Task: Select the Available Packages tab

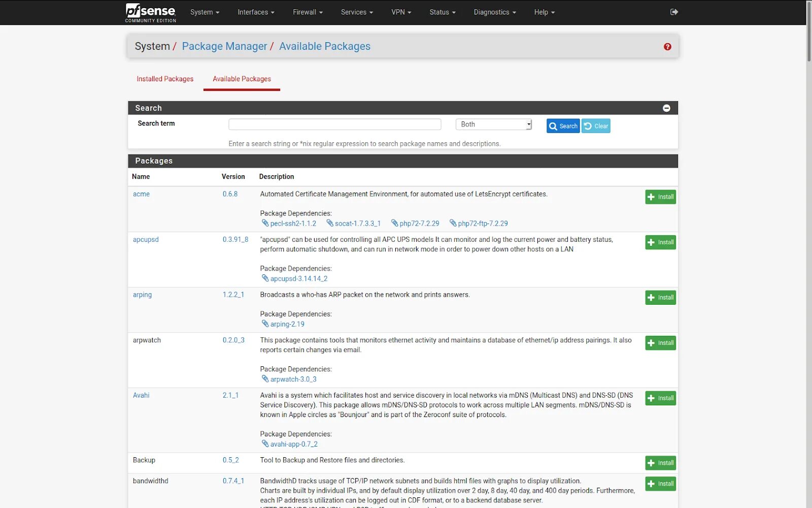Action: (x=242, y=79)
